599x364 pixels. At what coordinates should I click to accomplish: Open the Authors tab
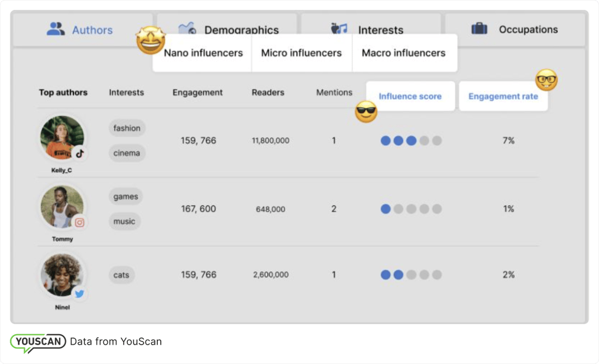(x=80, y=30)
